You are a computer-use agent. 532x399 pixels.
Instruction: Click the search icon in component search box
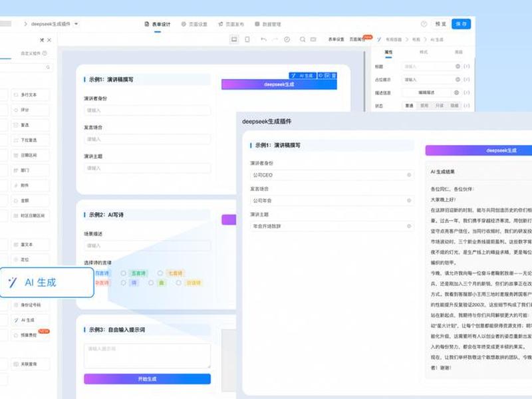(48, 67)
